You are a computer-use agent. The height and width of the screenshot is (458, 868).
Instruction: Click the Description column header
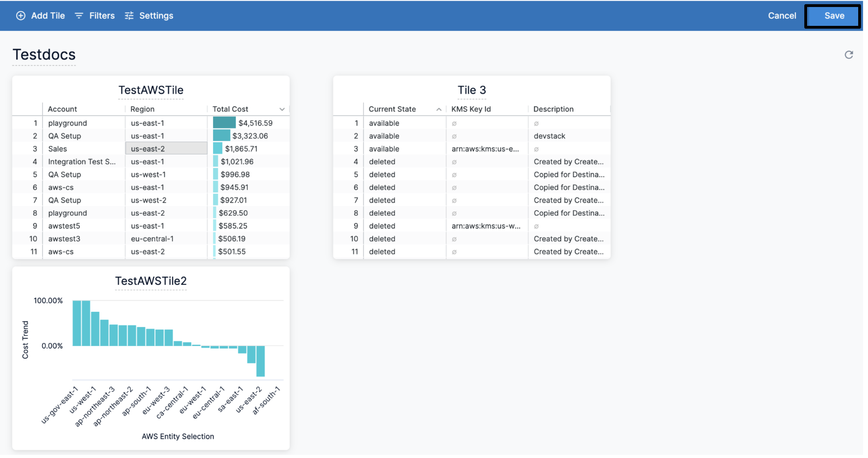(553, 109)
